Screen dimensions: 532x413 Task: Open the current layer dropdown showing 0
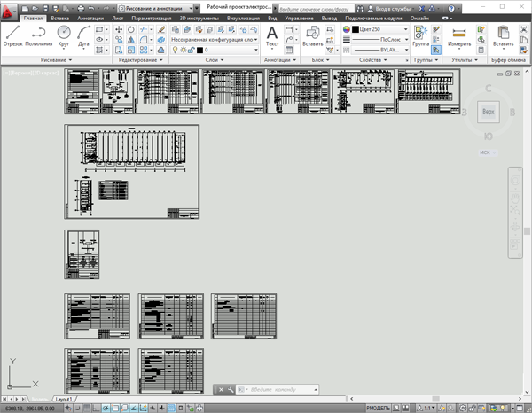214,51
